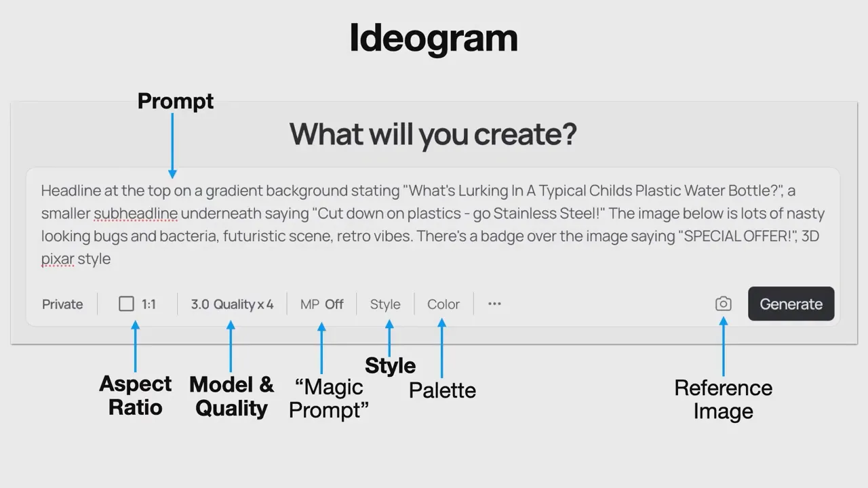Click the underlined word "subheadline" in prompt

[136, 213]
